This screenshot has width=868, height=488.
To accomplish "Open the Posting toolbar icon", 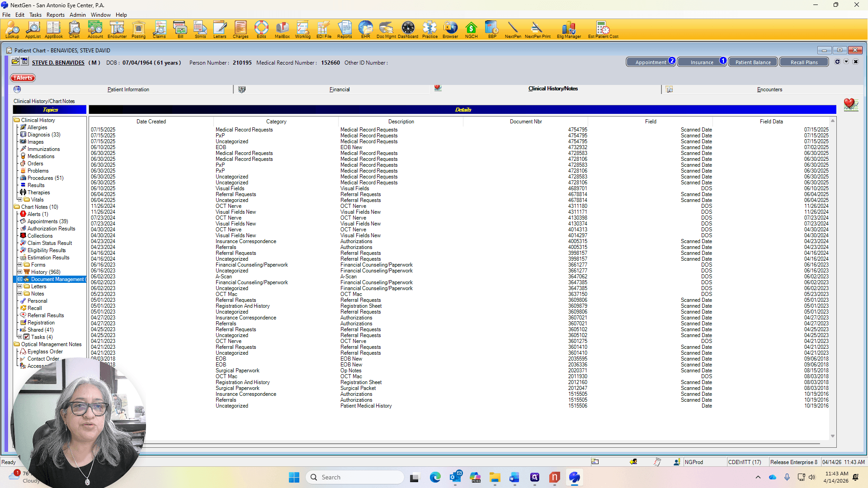I will tap(138, 29).
